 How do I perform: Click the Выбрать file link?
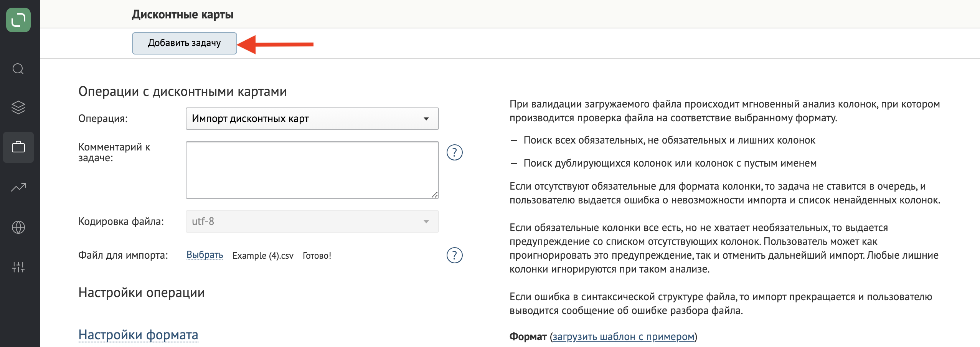(x=205, y=255)
